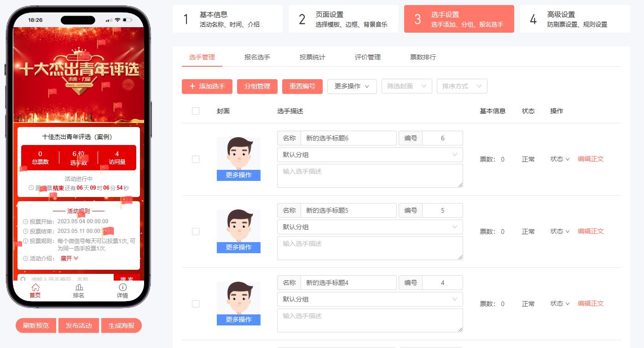Click the 名称 input showing 新的选手标题6

(348, 138)
